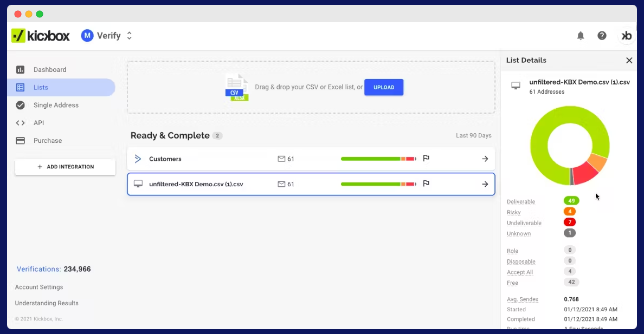Click the Dashboard bar chart icon
644x334 pixels.
click(x=20, y=70)
